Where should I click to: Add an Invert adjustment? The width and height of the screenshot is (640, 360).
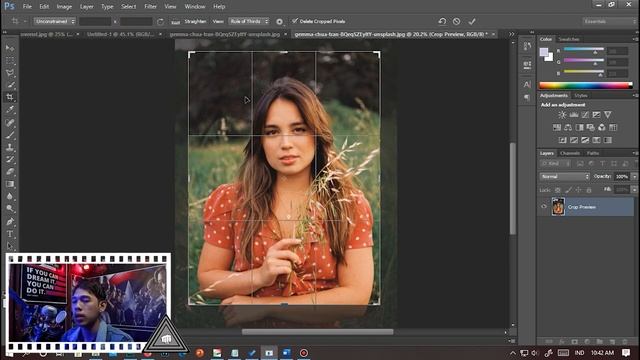[x=562, y=140]
